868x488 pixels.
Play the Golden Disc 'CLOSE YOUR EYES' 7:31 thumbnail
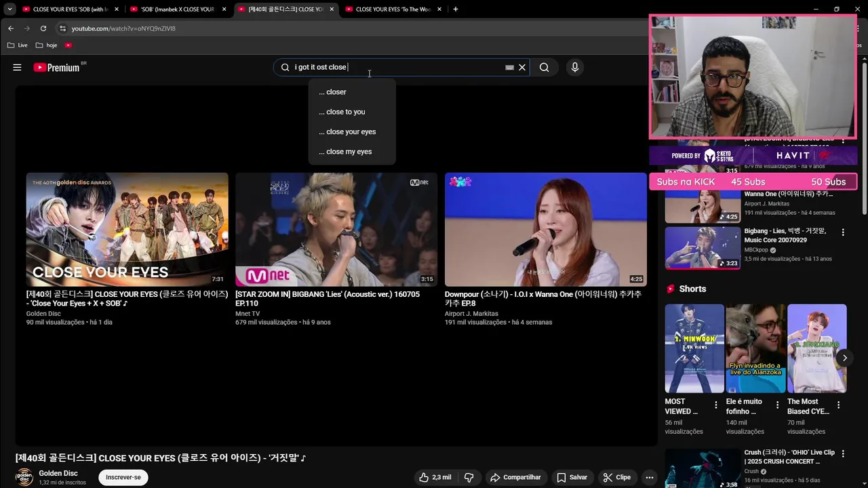pos(127,229)
